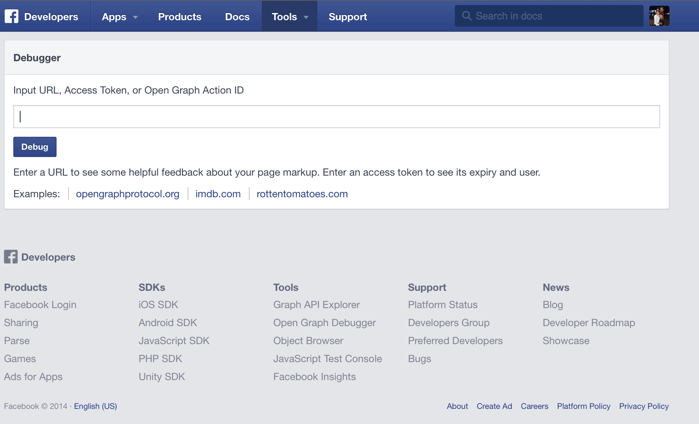Screen dimensions: 699x424
Task: Open Unity SDK footer link
Action: (161, 377)
